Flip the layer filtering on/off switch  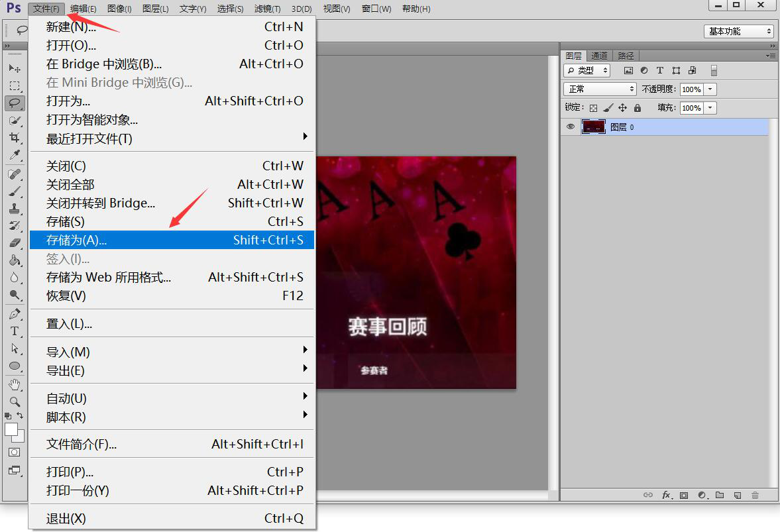click(x=714, y=71)
